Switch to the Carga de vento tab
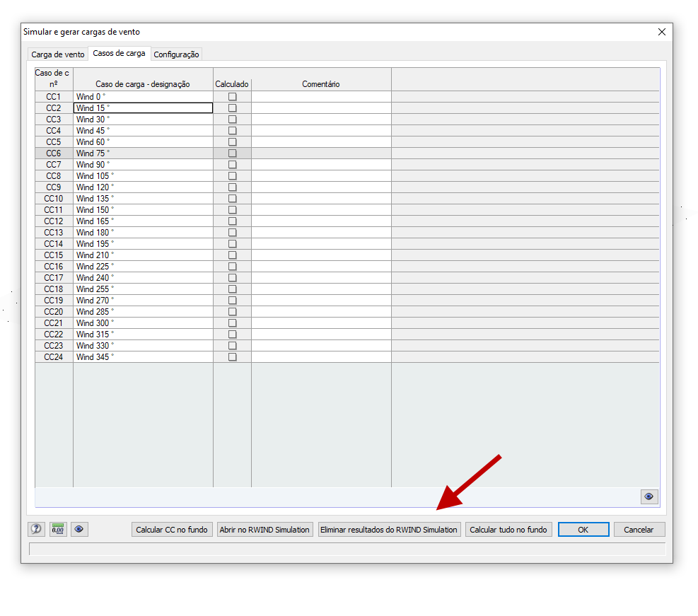Viewport: 698px width, 616px height. [57, 54]
